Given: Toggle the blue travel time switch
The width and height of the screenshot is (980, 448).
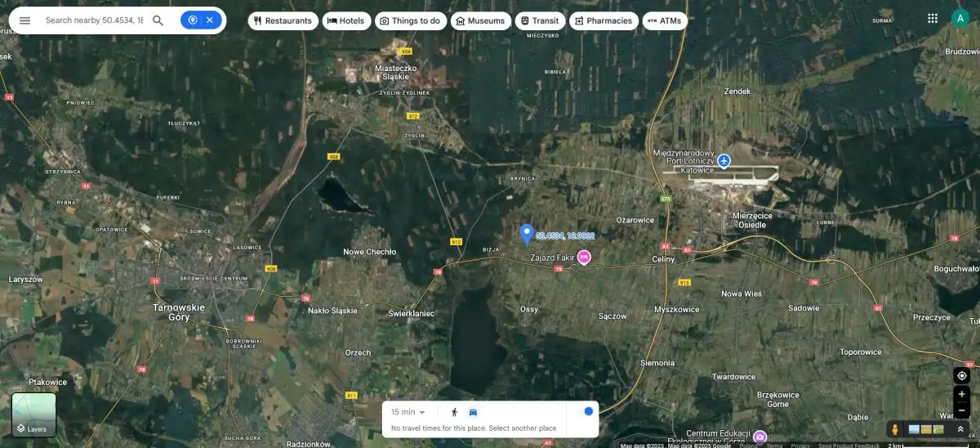Looking at the screenshot, I should [x=588, y=411].
